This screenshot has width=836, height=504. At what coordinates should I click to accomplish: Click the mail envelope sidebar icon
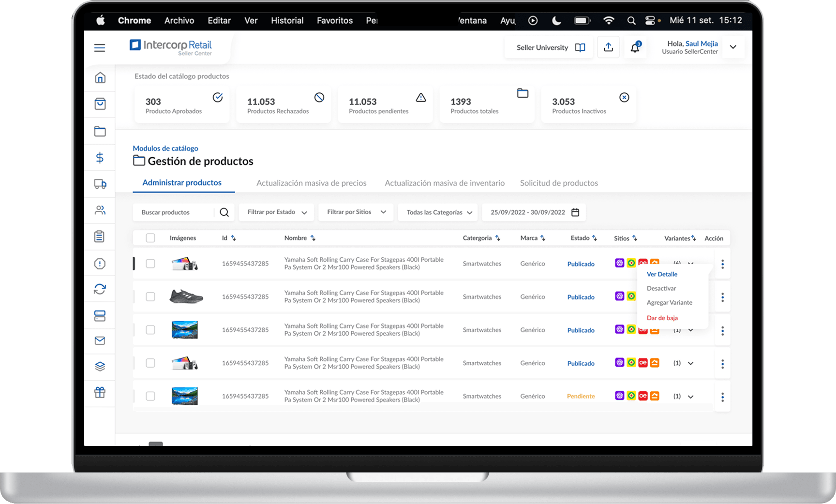point(100,341)
